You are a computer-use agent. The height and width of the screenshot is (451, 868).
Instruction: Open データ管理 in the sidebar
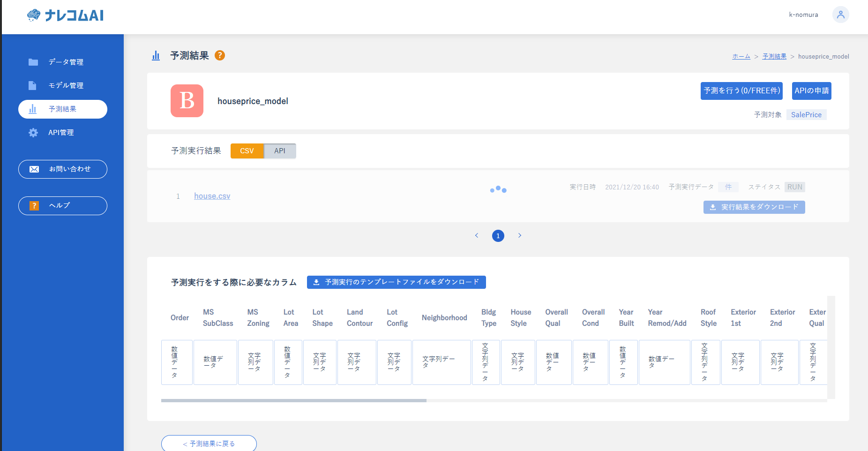point(63,62)
